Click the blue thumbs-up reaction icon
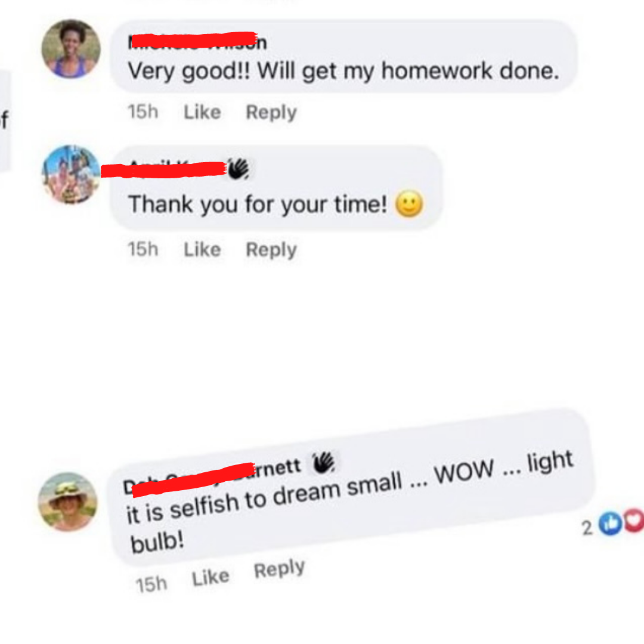 [610, 524]
